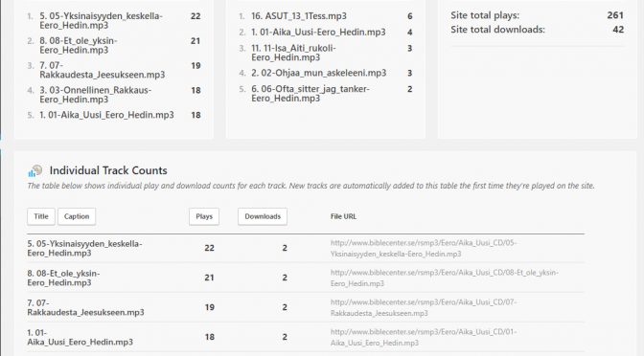Click the Individual Track Counts chart icon
Screen dimensions: 644x356
tap(34, 170)
